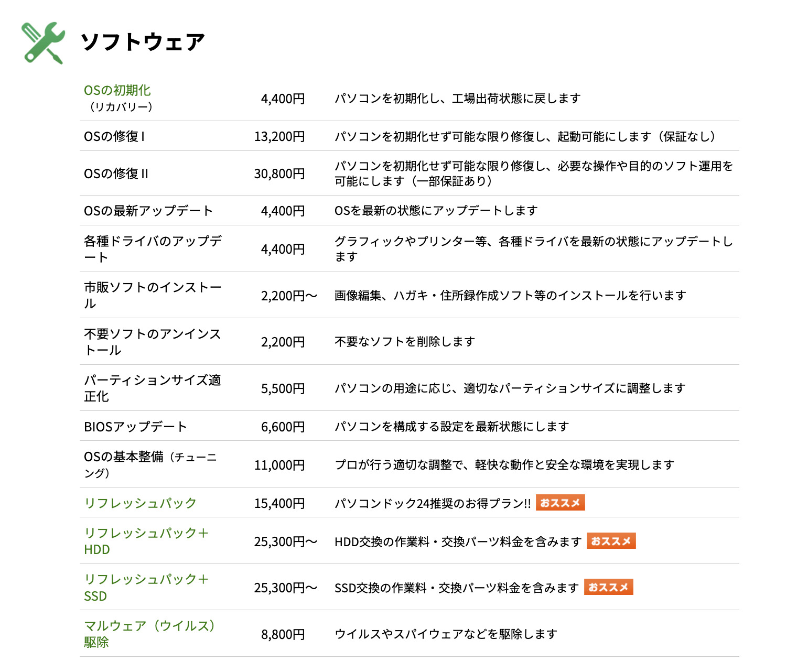The height and width of the screenshot is (672, 797).
Task: Click the 不要ソフトのアンインストール row label
Action: [x=153, y=334]
